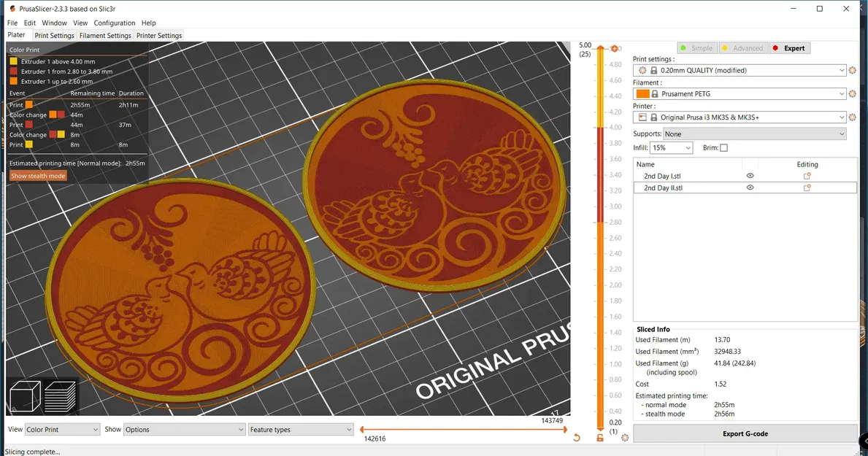Click Show stealth mode button
Screen dimensions: 868x456
38,176
